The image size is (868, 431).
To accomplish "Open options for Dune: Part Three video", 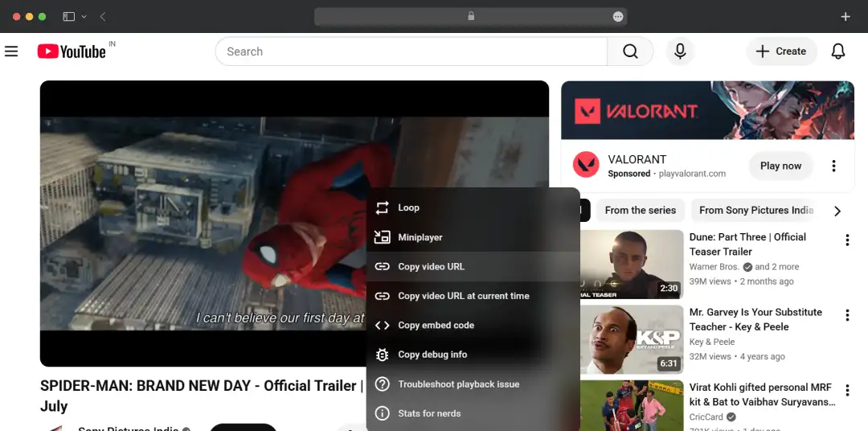I will coord(846,240).
